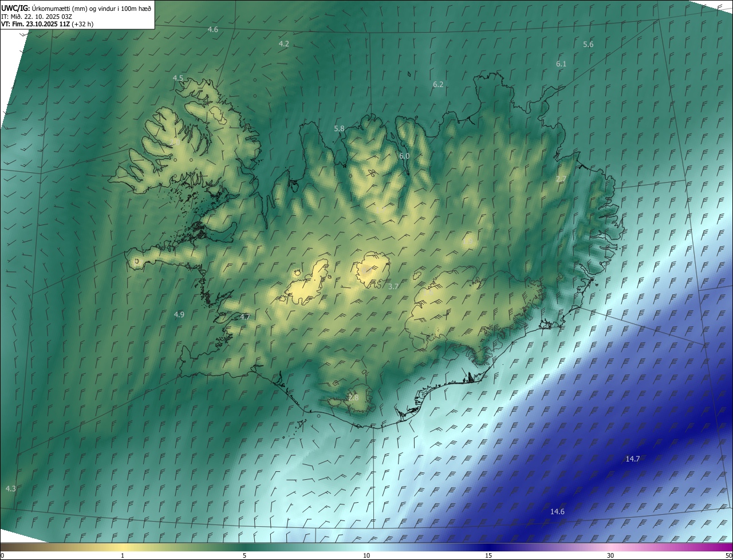Click the 14.7 value label on map
The height and width of the screenshot is (560, 733).
[633, 459]
